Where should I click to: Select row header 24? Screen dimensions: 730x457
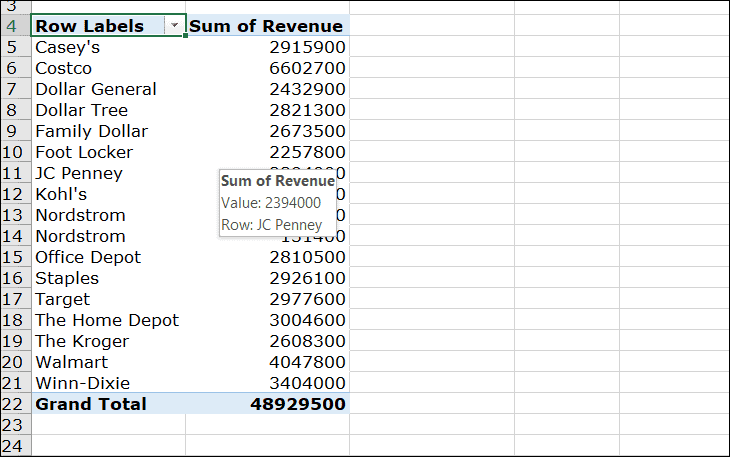coord(15,445)
